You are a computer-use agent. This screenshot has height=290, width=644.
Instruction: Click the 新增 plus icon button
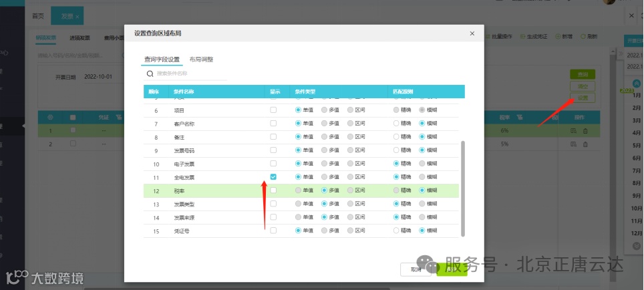[558, 37]
